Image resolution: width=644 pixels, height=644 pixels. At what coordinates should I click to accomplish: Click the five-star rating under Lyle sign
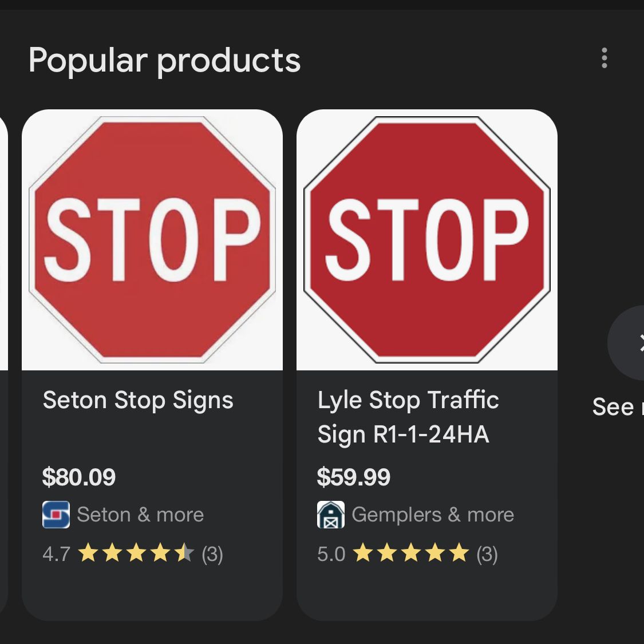tap(410, 553)
